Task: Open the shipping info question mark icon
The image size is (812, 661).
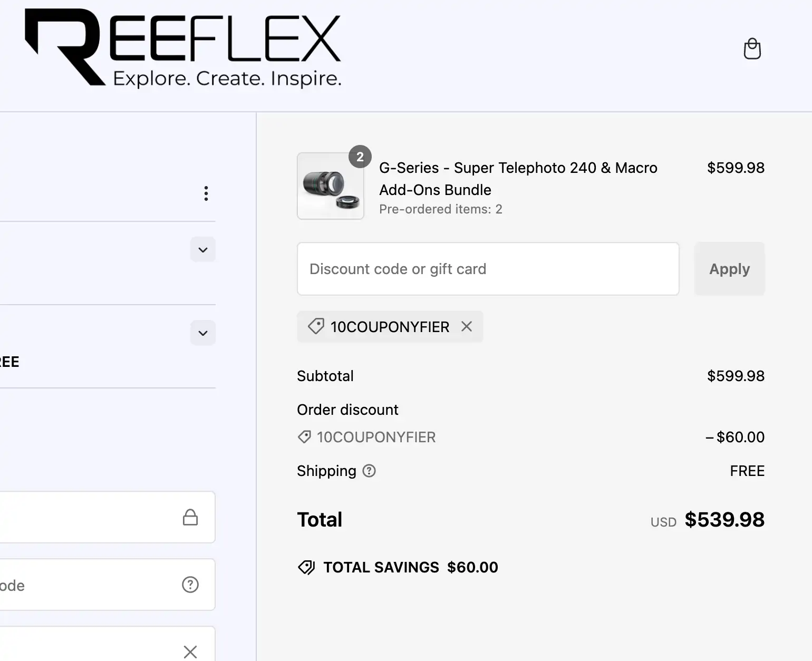Action: [x=369, y=471]
